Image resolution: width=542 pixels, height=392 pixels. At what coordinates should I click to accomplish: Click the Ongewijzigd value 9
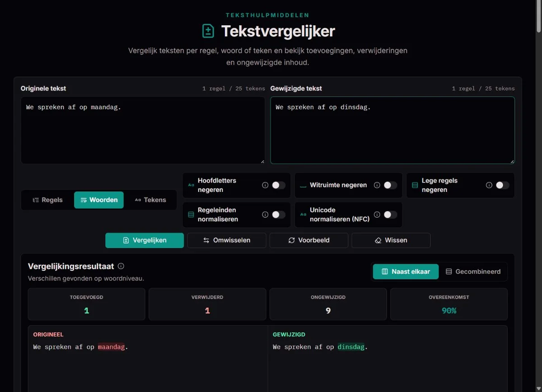(x=328, y=311)
